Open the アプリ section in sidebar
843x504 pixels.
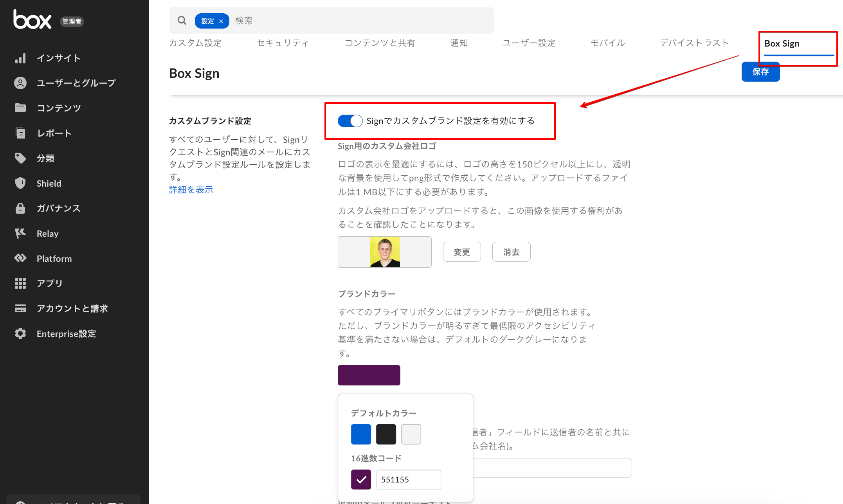click(49, 283)
